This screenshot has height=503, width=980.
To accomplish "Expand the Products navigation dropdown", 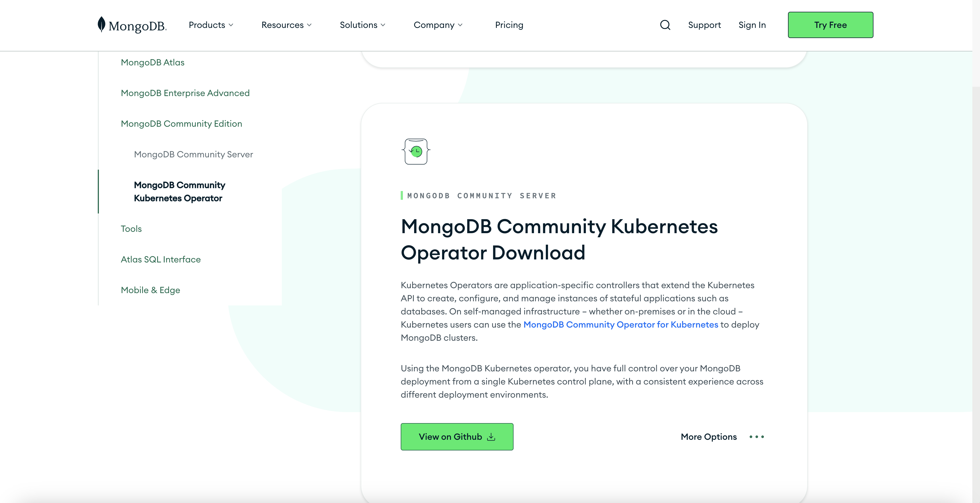I will coord(211,24).
